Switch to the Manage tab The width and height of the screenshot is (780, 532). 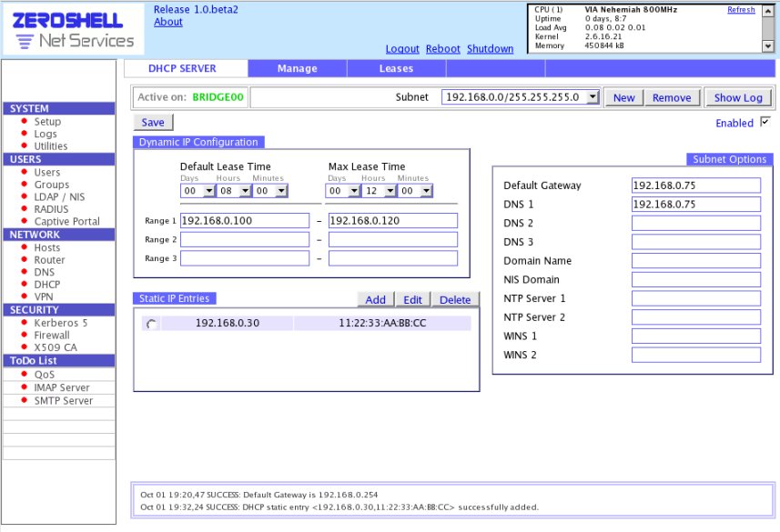tap(297, 68)
